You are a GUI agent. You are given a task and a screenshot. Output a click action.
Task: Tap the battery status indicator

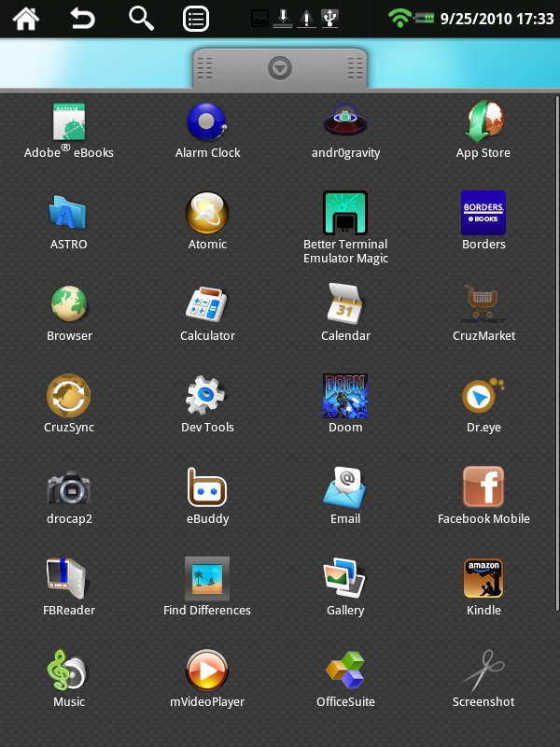pyautogui.click(x=424, y=19)
